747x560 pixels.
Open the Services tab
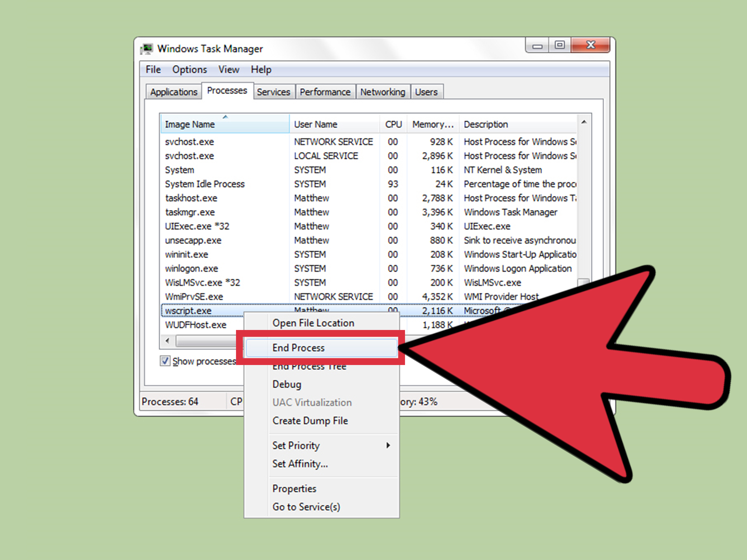click(x=273, y=92)
